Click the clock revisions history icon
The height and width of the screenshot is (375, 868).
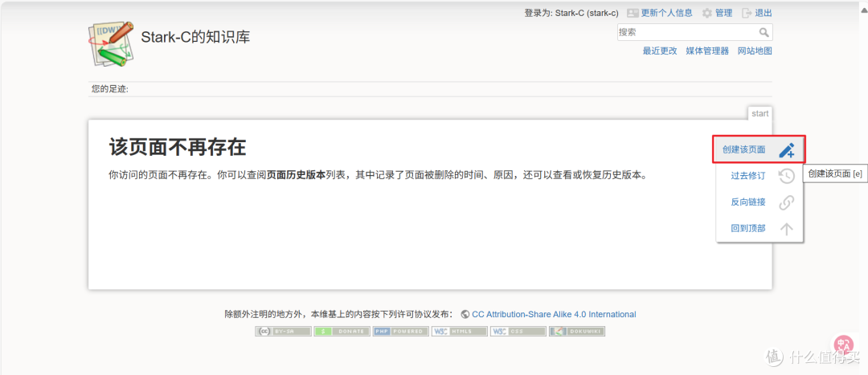pyautogui.click(x=787, y=176)
